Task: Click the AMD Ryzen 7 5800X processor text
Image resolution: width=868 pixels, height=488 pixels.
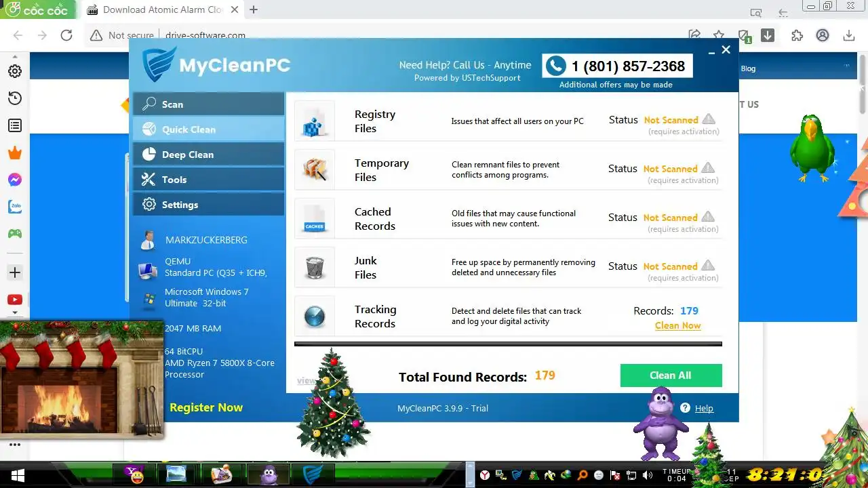Action: (220, 369)
